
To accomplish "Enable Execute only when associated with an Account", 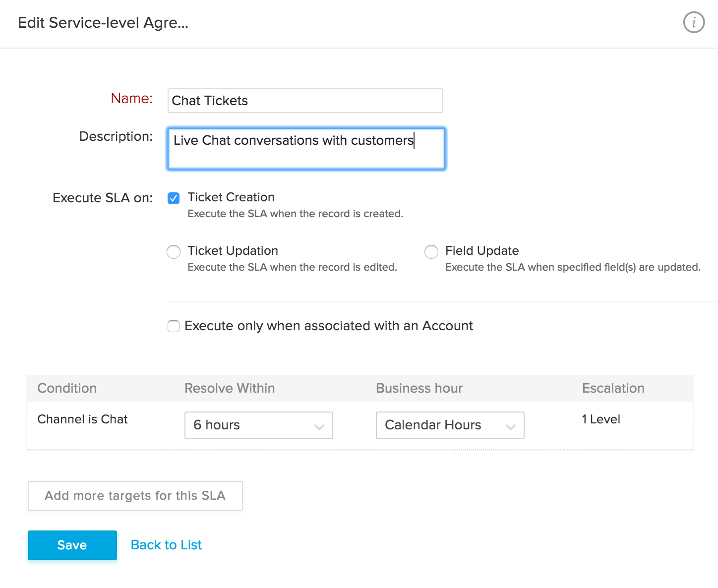I will click(x=174, y=326).
